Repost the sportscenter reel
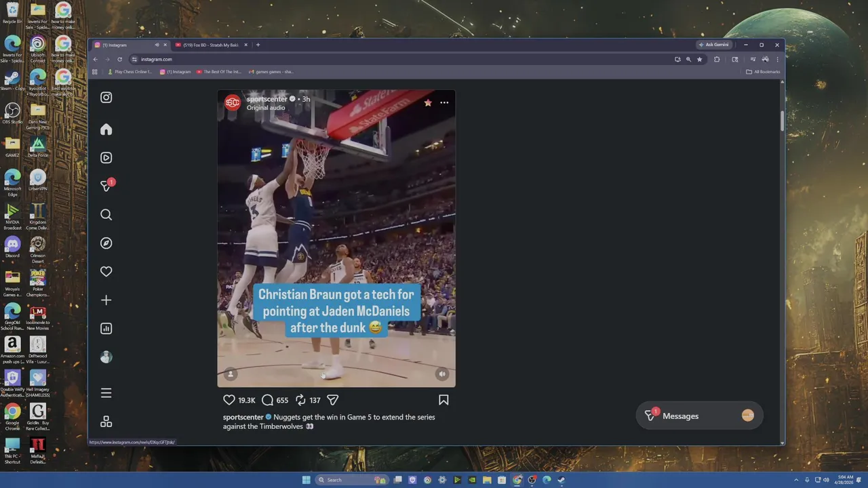This screenshot has height=488, width=868. pos(300,400)
